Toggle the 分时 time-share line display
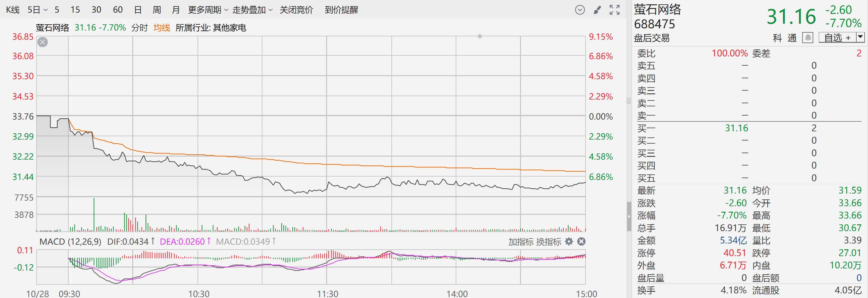 pyautogui.click(x=139, y=28)
